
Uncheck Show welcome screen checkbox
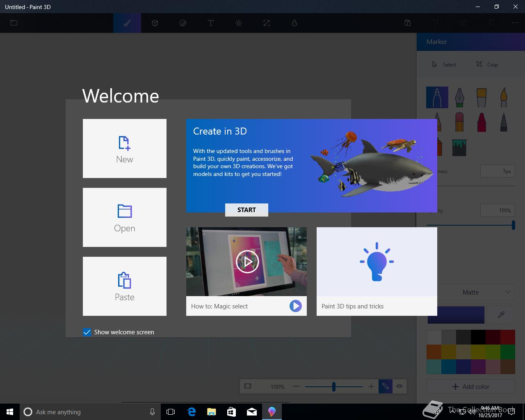point(87,332)
